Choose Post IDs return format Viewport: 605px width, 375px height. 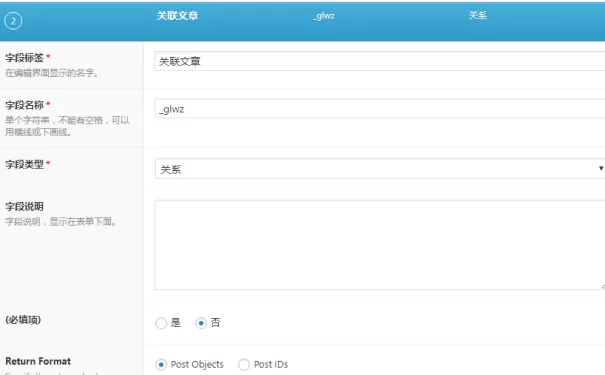pos(244,365)
